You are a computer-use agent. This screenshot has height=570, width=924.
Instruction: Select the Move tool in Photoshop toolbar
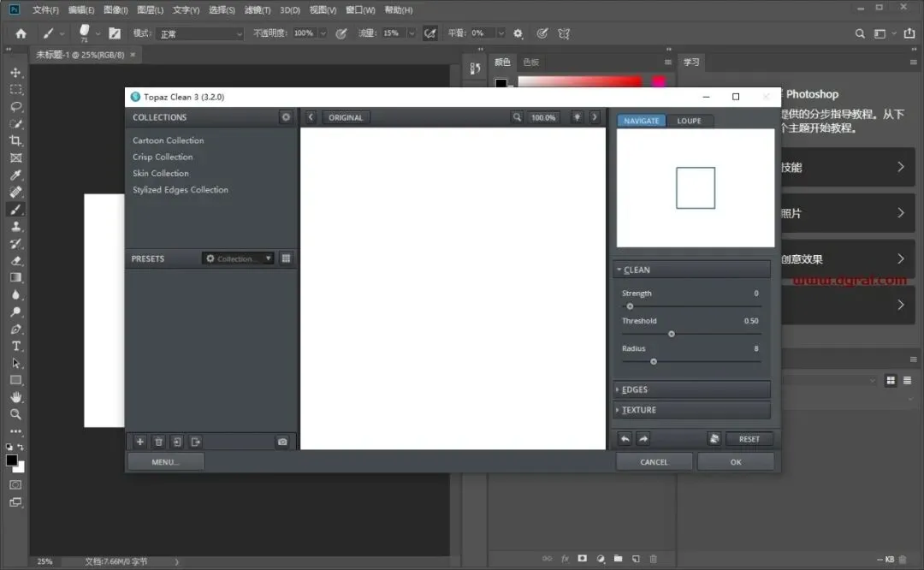pos(16,73)
